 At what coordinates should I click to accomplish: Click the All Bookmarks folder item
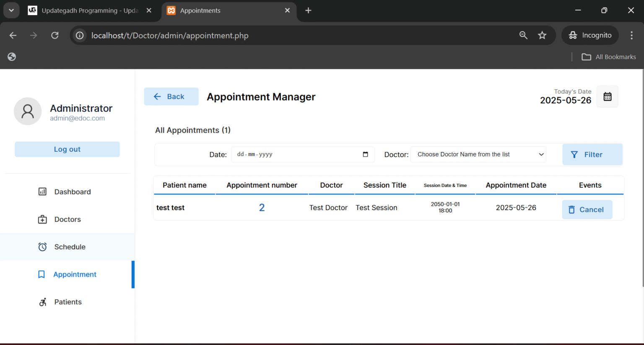point(609,57)
